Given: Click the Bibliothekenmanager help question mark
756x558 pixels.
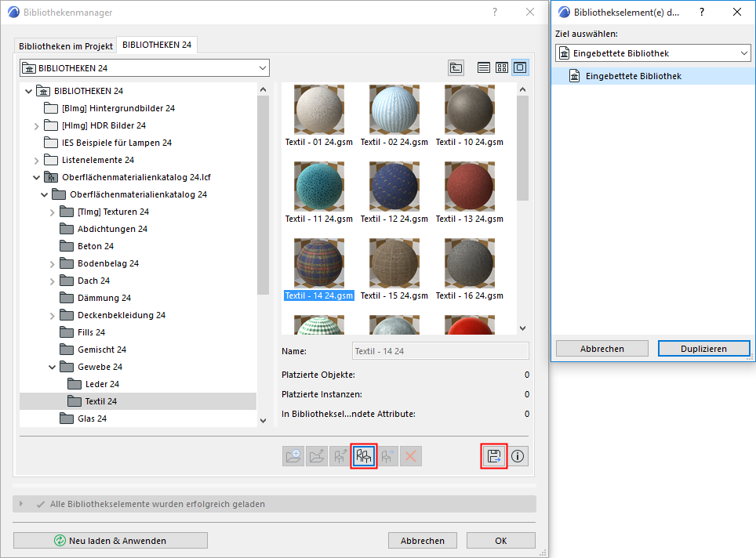Looking at the screenshot, I should click(495, 12).
